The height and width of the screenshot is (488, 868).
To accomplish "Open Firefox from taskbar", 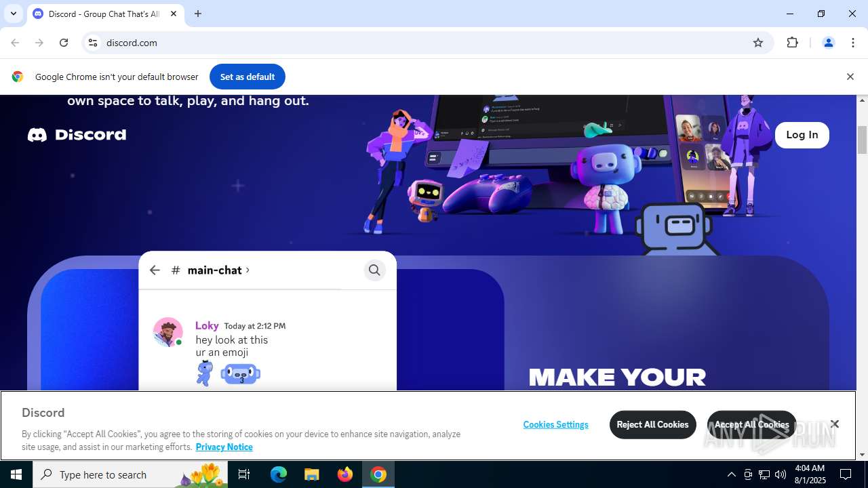I will tap(345, 474).
